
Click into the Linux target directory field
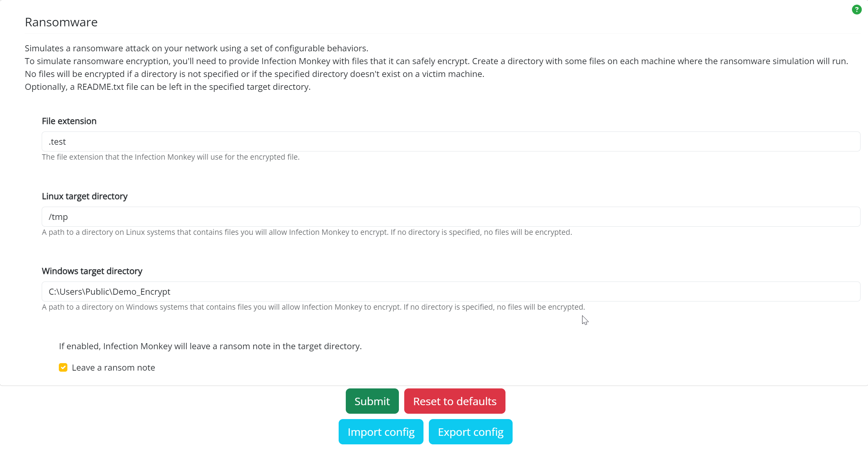tap(451, 217)
